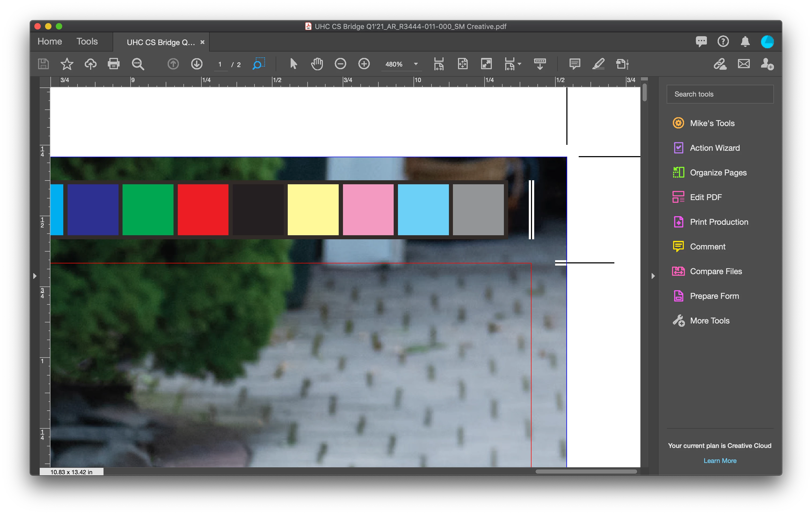Switch to the Tools tab
812x515 pixels.
click(87, 42)
